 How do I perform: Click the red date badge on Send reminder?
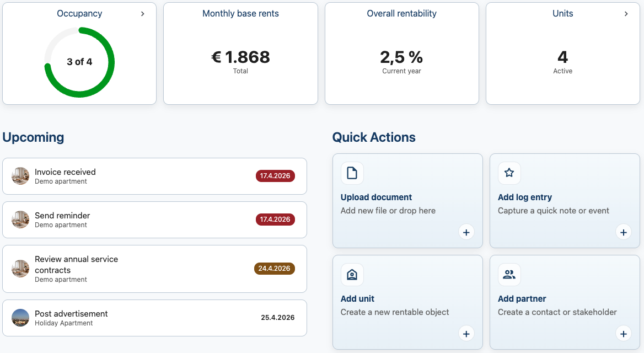275,220
